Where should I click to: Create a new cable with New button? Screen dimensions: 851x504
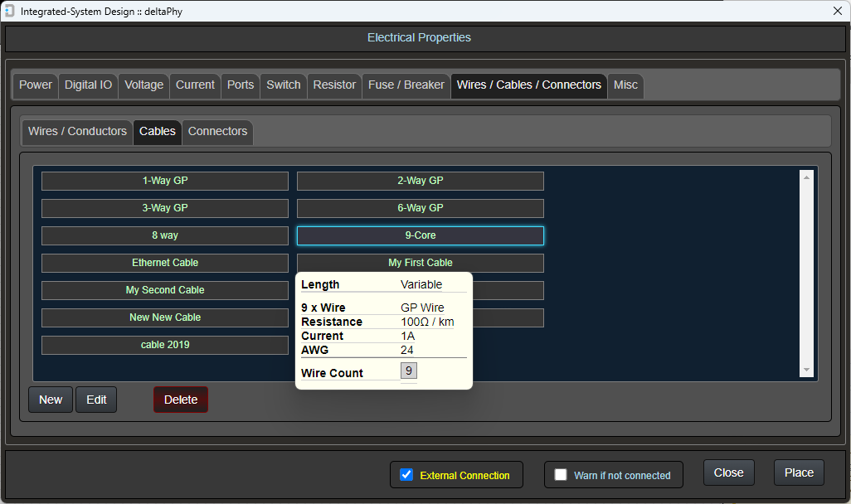coord(51,400)
